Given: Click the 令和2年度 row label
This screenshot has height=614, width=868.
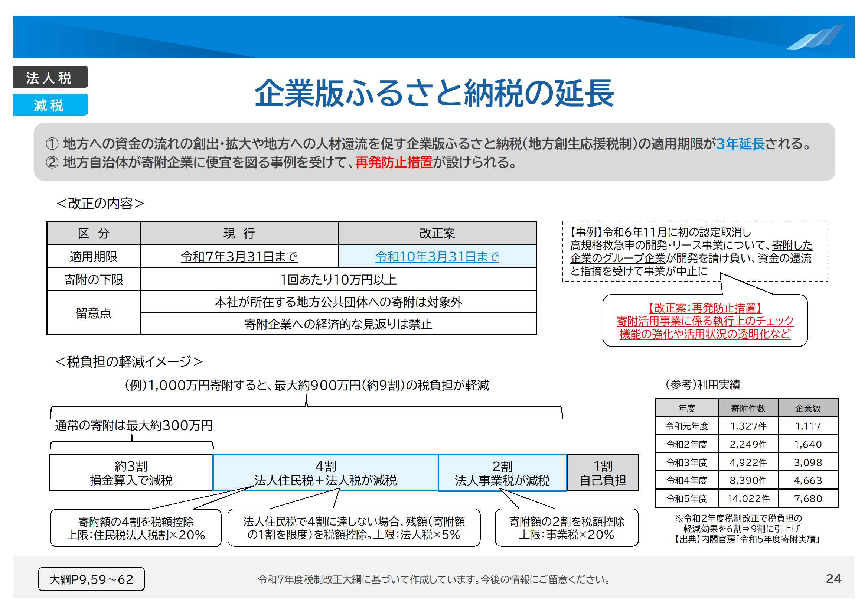Looking at the screenshot, I should pos(686,444).
